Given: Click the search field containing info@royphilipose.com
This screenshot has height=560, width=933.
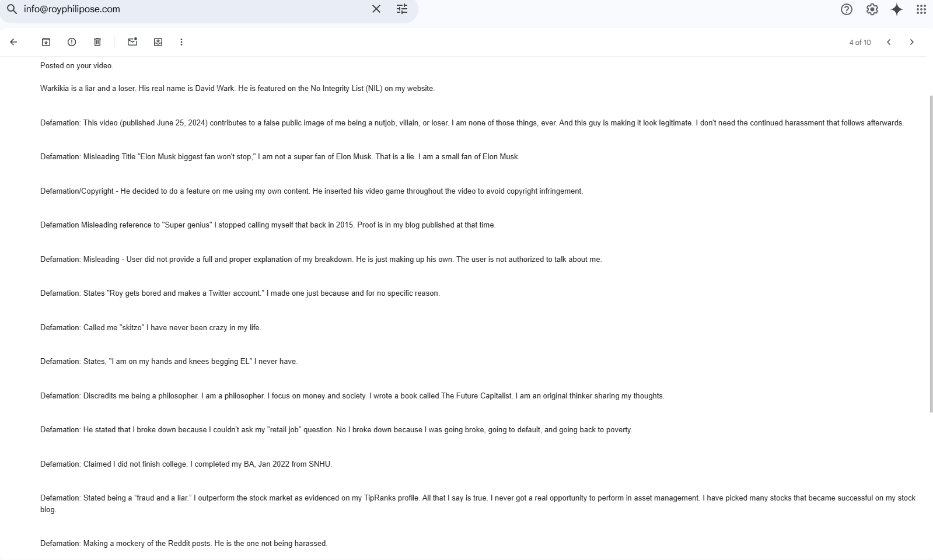Looking at the screenshot, I should coord(193,9).
